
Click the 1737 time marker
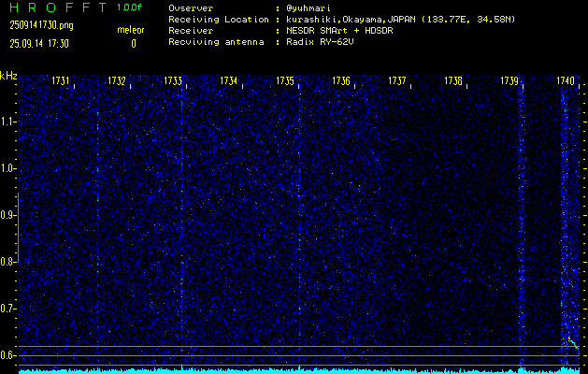pyautogui.click(x=397, y=80)
